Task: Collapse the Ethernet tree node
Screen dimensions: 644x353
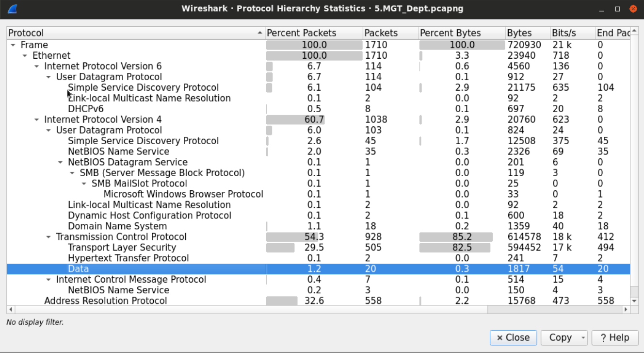Action: point(25,56)
